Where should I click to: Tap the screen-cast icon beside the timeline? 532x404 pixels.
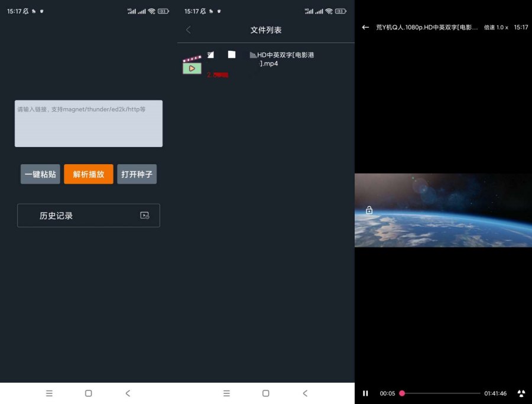(521, 393)
